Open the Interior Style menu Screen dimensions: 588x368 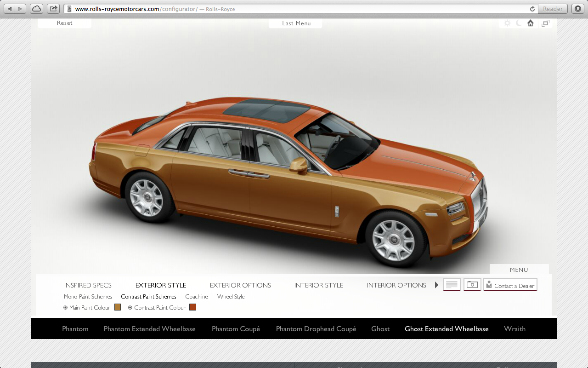tap(319, 285)
